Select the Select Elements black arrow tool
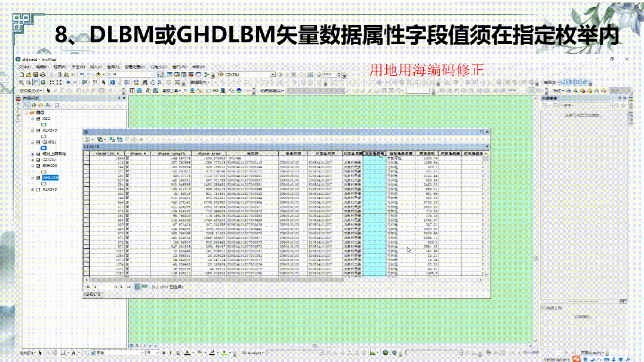644x362 pixels. pyautogui.click(x=104, y=82)
